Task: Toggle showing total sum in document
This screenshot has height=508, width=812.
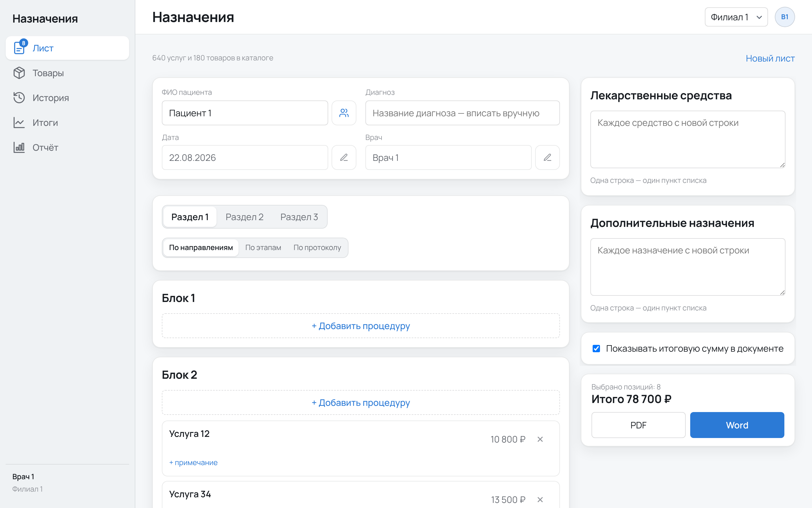Action: point(596,349)
